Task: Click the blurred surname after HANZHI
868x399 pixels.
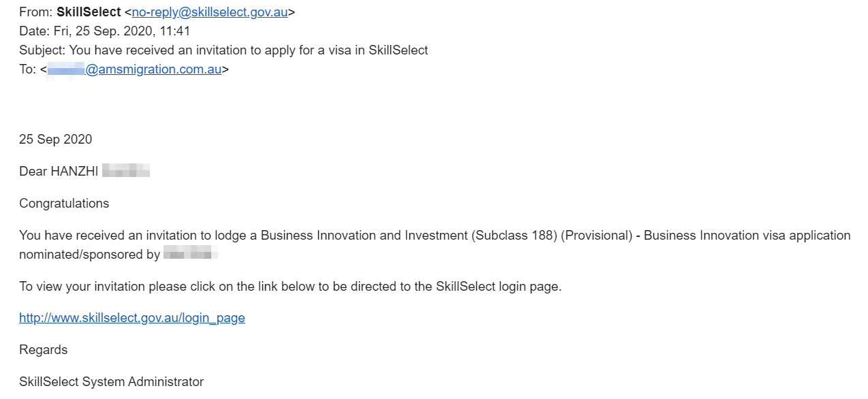Action: [126, 172]
